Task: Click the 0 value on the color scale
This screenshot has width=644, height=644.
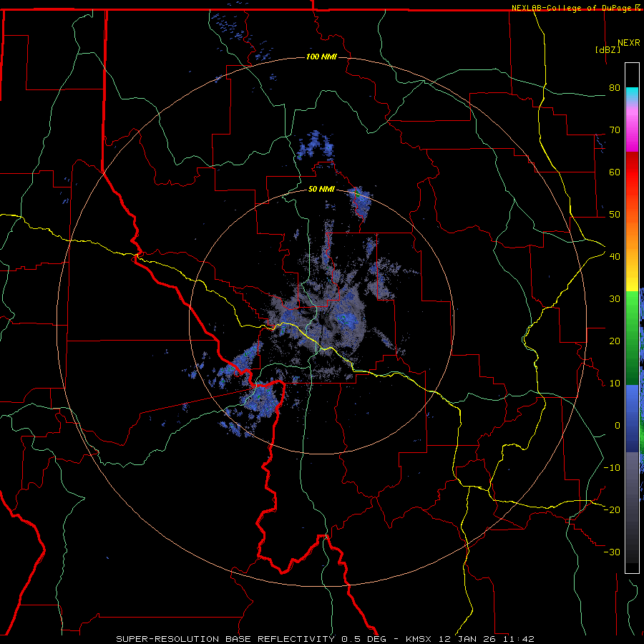Action: tap(618, 426)
